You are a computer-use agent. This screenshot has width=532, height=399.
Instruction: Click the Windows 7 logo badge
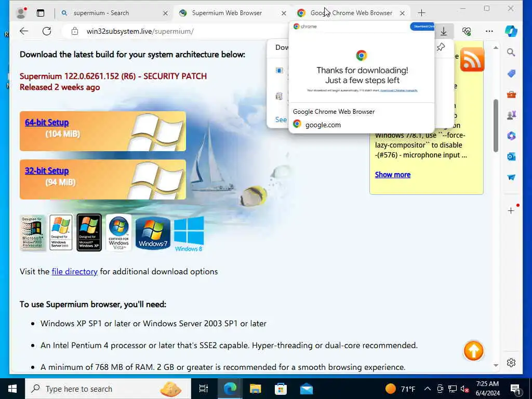tap(153, 233)
